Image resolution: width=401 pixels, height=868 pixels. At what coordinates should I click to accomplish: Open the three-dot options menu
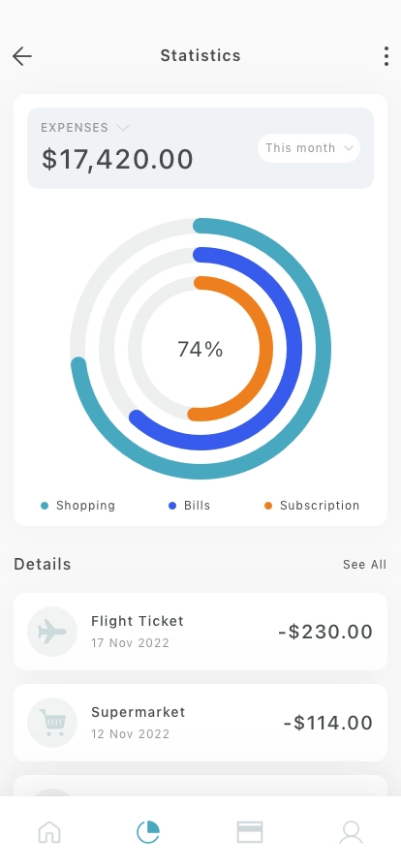click(386, 56)
